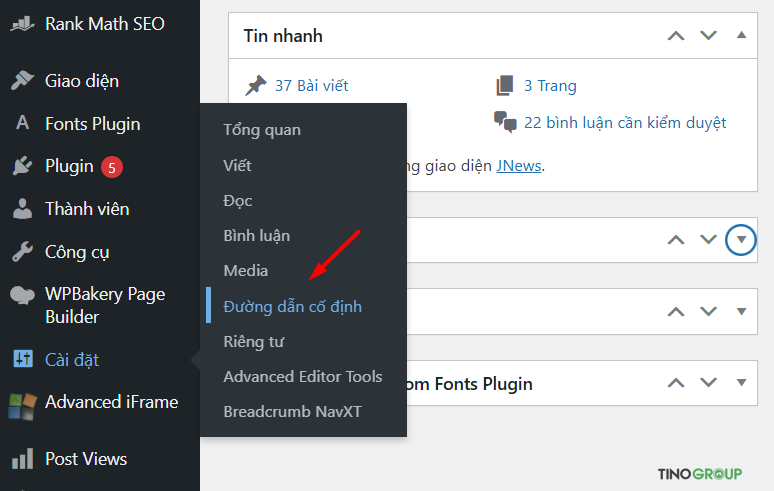Expand the Fonts Plugin widget panel
Image resolution: width=774 pixels, height=491 pixels.
741,382
